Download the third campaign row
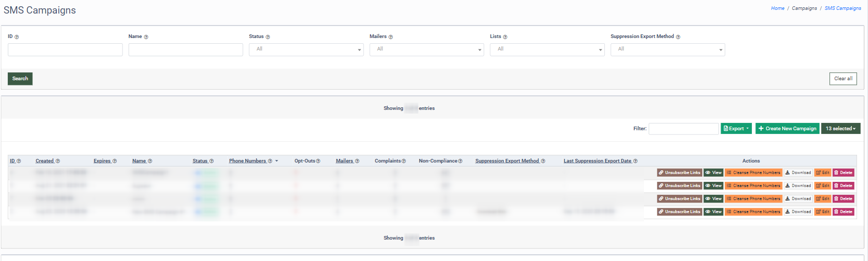 click(x=798, y=198)
